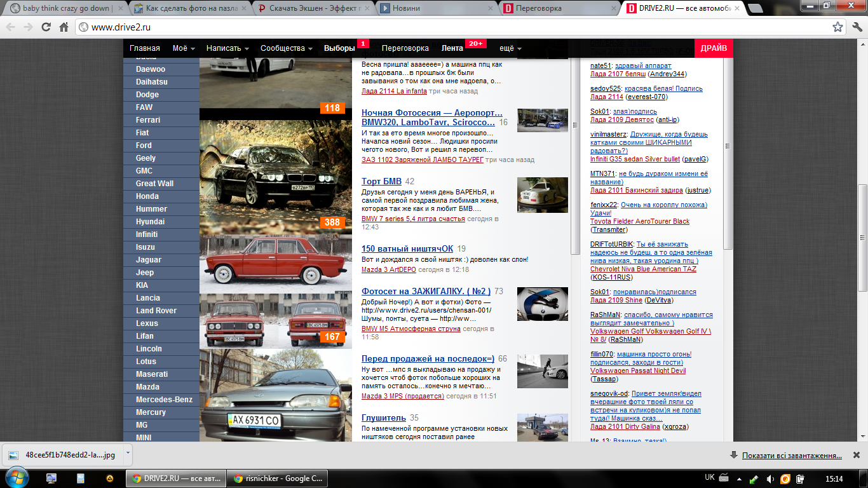Open 'Ночная Фотосесия — Аеропорт...' post

click(432, 118)
